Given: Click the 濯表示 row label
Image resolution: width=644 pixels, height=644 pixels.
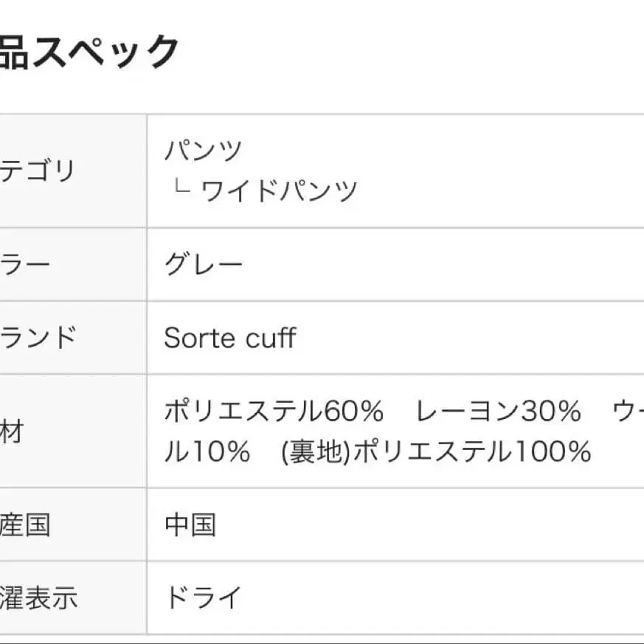Looking at the screenshot, I should tap(38, 598).
